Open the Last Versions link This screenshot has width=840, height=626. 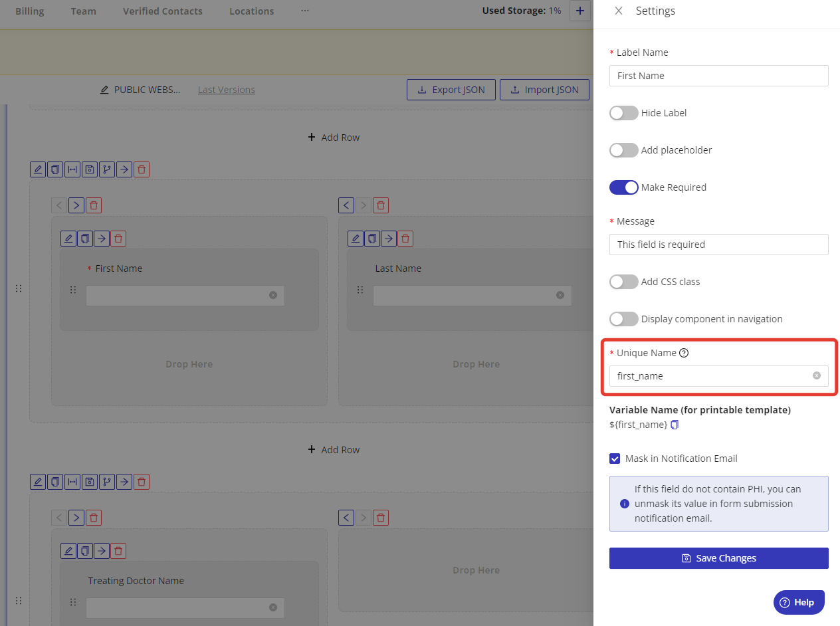tap(226, 90)
